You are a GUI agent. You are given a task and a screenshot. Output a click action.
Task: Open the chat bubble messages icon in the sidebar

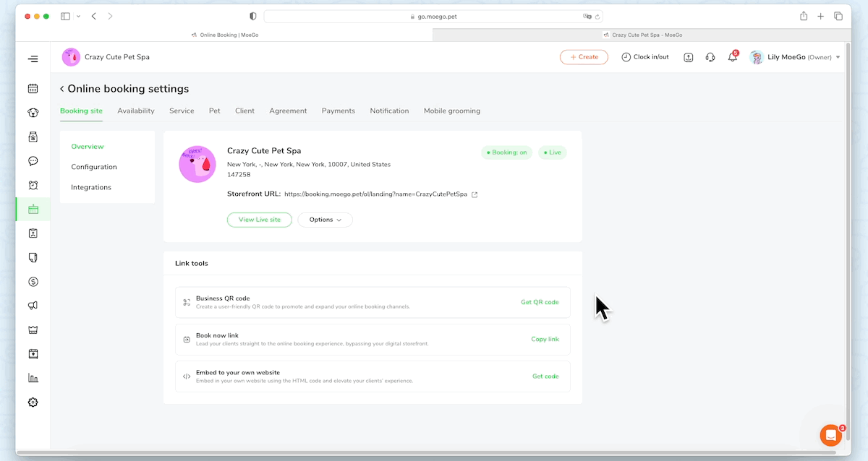(x=33, y=161)
